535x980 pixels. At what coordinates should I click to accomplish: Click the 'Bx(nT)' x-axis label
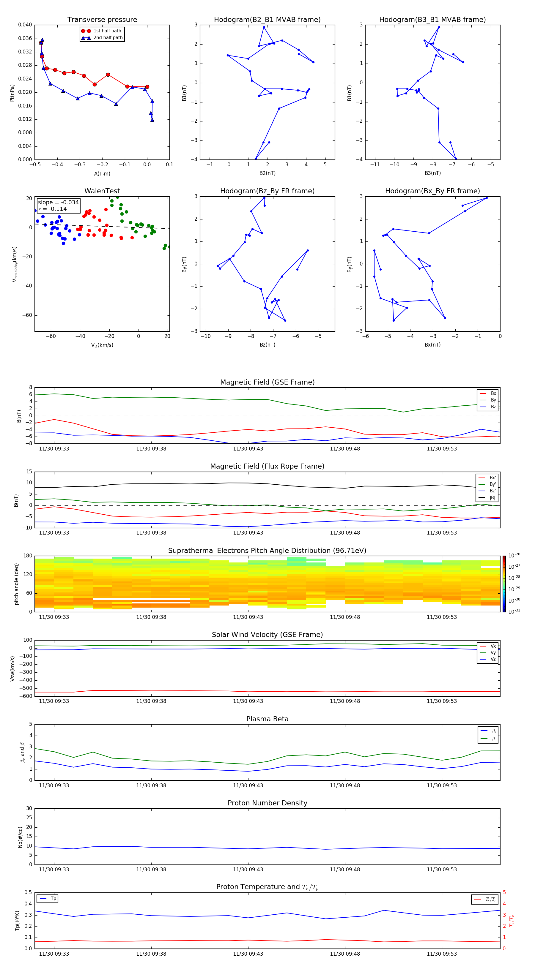pos(432,345)
